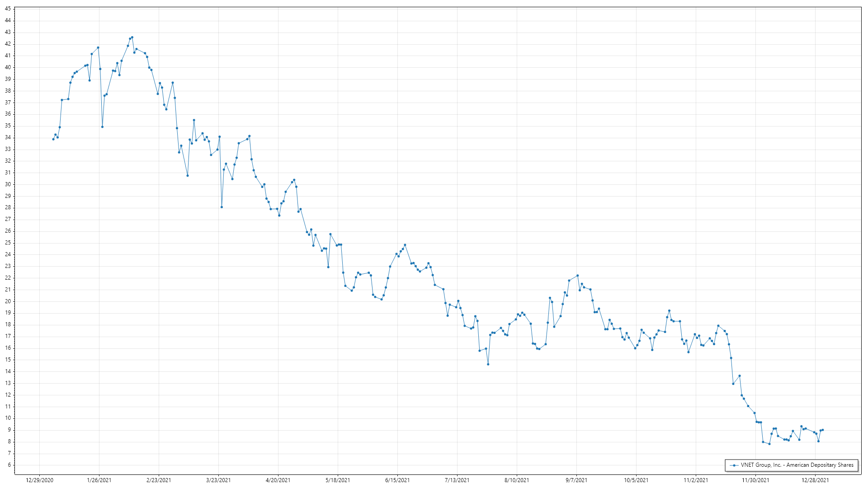
Task: Click the 45 value on y-axis
Action: pos(8,9)
